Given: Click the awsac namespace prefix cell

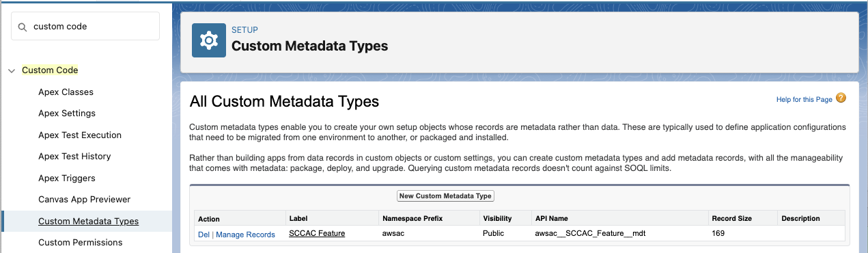Looking at the screenshot, I should [393, 233].
